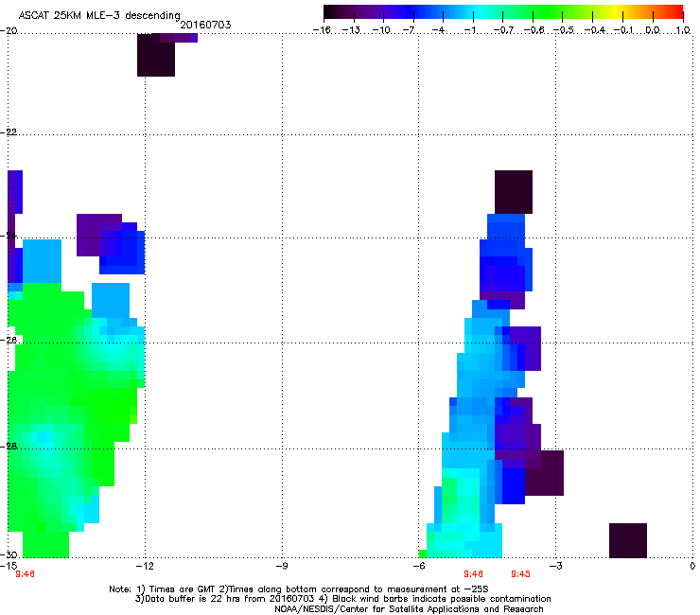The width and height of the screenshot is (700, 615).
Task: Click the black data block at the top near latitude -20
Action: coord(156,55)
